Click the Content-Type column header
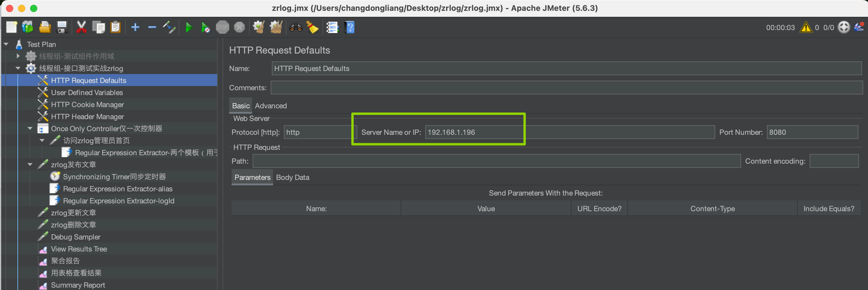The width and height of the screenshot is (868, 290). tap(712, 208)
